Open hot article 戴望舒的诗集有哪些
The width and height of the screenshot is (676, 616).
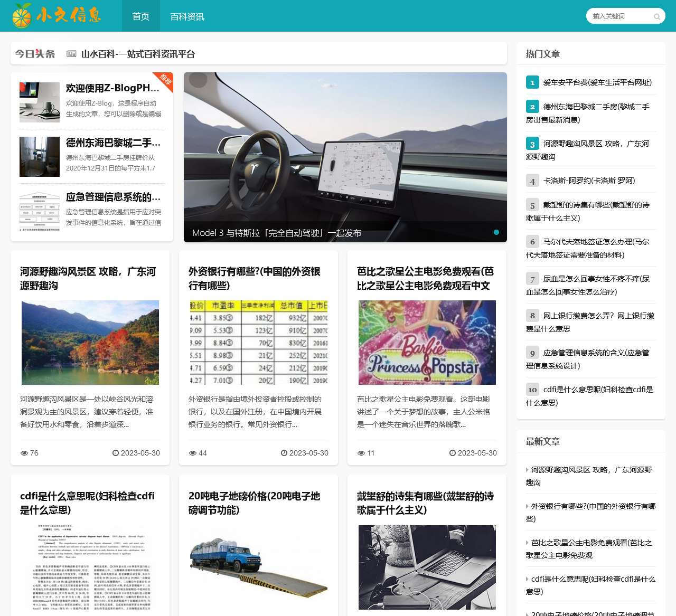pos(588,211)
